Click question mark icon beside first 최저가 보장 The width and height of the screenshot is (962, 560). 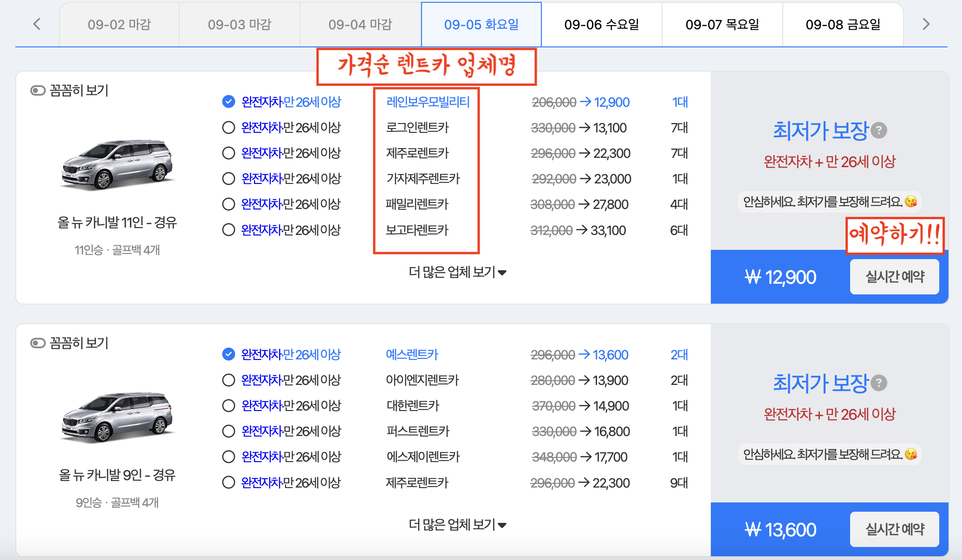[x=878, y=130]
